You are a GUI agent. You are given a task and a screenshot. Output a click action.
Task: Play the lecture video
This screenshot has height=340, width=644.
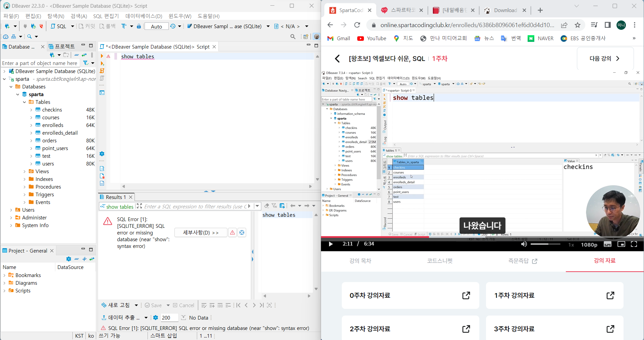click(x=331, y=244)
